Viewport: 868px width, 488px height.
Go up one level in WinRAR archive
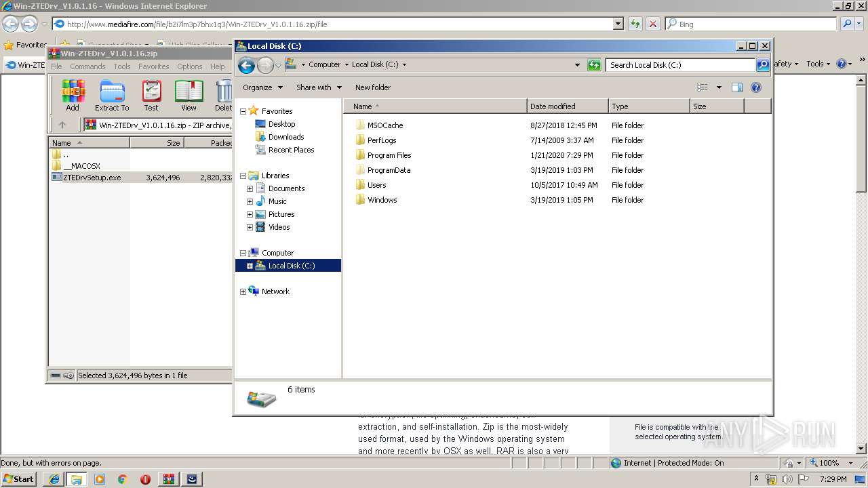coord(62,125)
